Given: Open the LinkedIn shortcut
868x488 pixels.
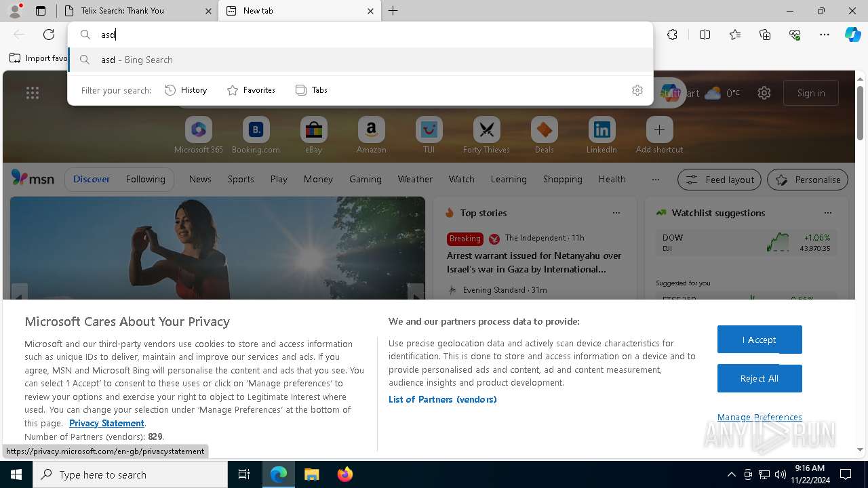Looking at the screenshot, I should [x=601, y=136].
